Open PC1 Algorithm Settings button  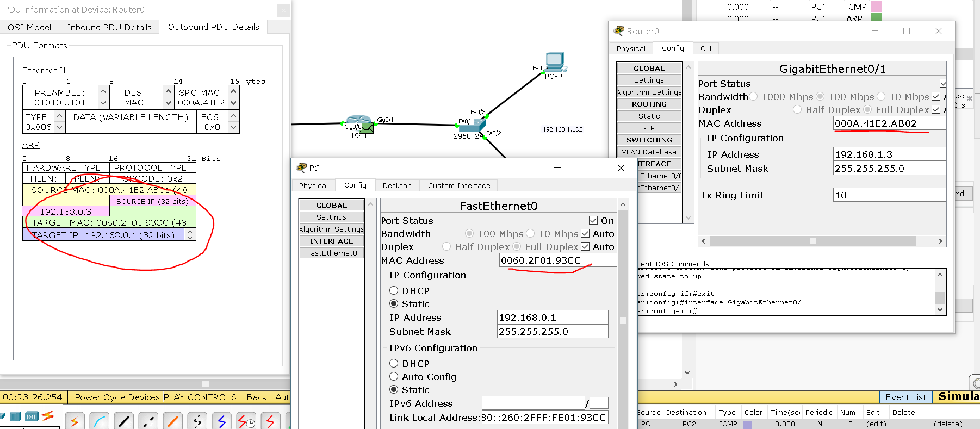point(331,229)
